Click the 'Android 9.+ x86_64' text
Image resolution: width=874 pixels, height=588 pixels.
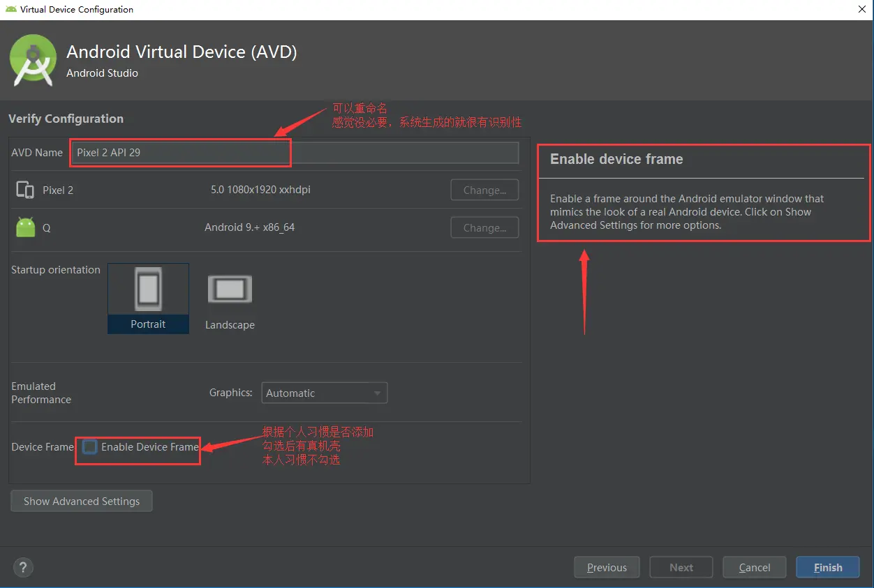[250, 227]
